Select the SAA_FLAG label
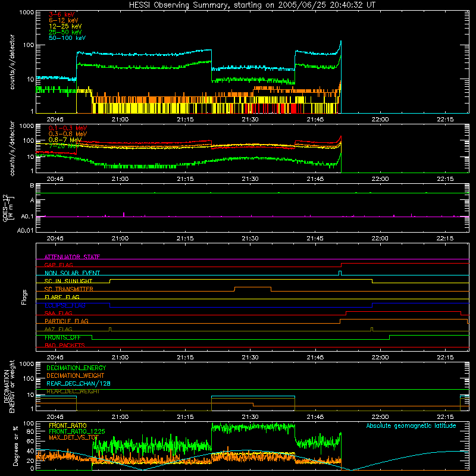476x476 pixels. 58,313
